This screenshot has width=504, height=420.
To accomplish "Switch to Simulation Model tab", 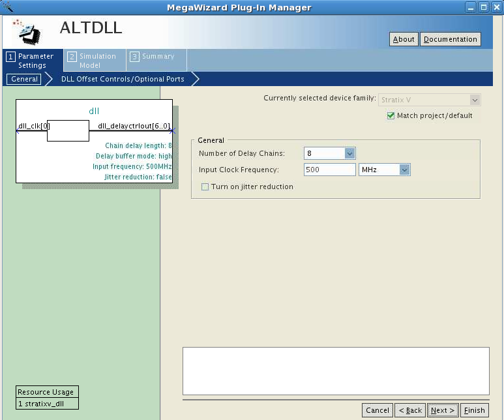I will coord(95,61).
